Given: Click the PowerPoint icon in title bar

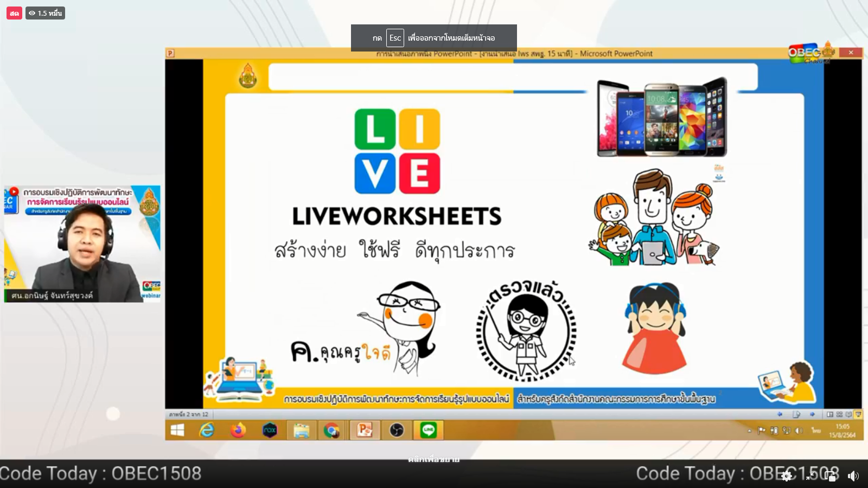Looking at the screenshot, I should coord(170,53).
